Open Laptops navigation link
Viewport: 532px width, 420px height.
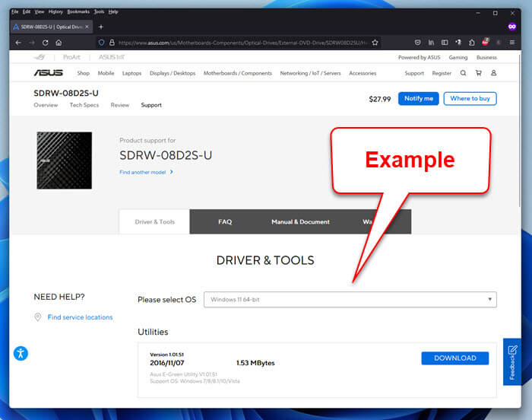(131, 73)
